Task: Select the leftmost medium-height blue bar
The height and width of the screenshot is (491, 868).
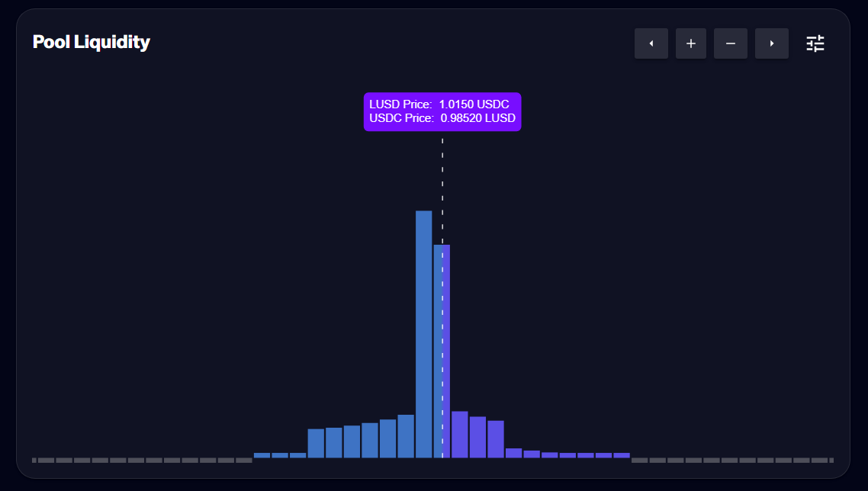Action: (x=316, y=443)
